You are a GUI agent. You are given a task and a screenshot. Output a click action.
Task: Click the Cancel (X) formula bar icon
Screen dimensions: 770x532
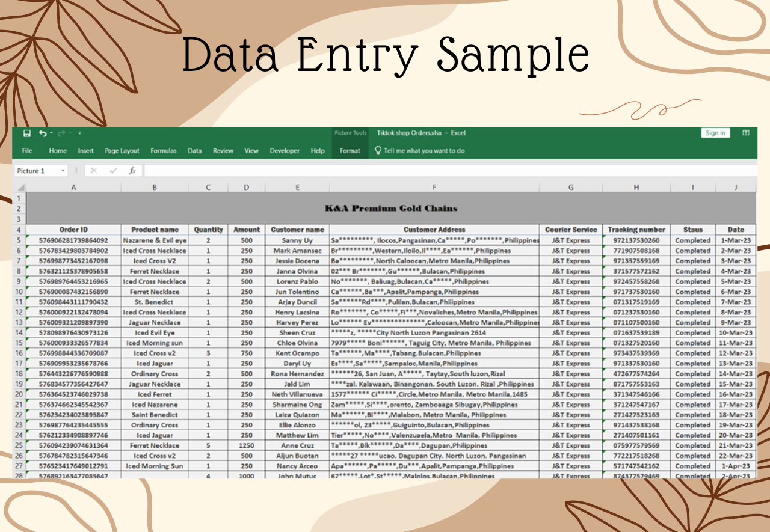click(x=94, y=171)
